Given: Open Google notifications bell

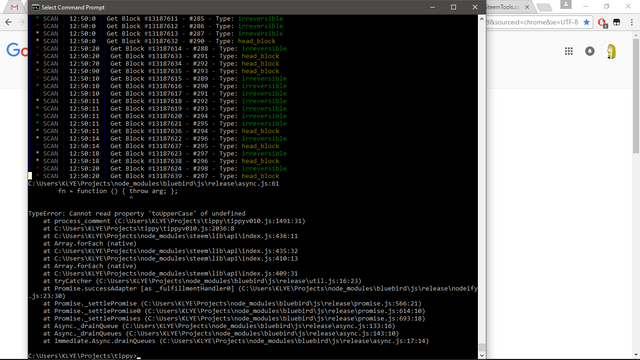Looking at the screenshot, I should click(x=590, y=51).
